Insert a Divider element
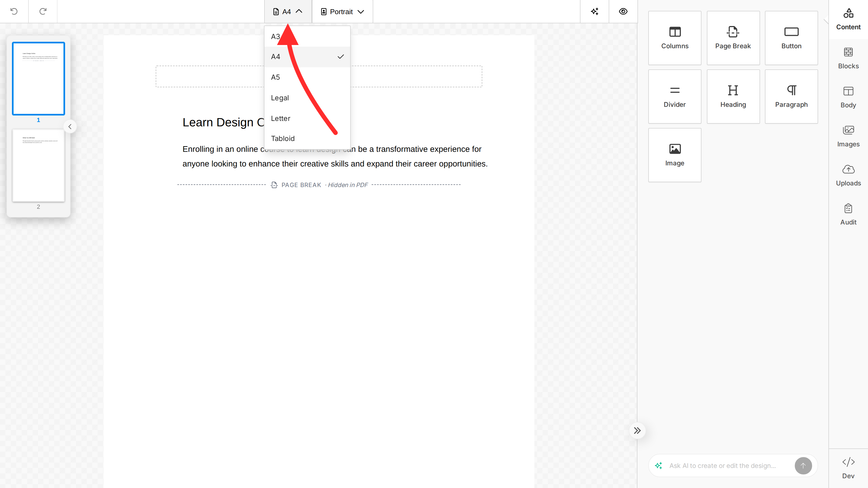Image resolution: width=868 pixels, height=488 pixels. click(x=675, y=96)
